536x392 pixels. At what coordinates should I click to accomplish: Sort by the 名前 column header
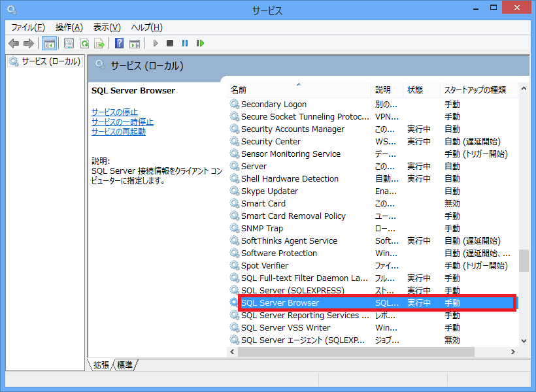click(x=299, y=90)
